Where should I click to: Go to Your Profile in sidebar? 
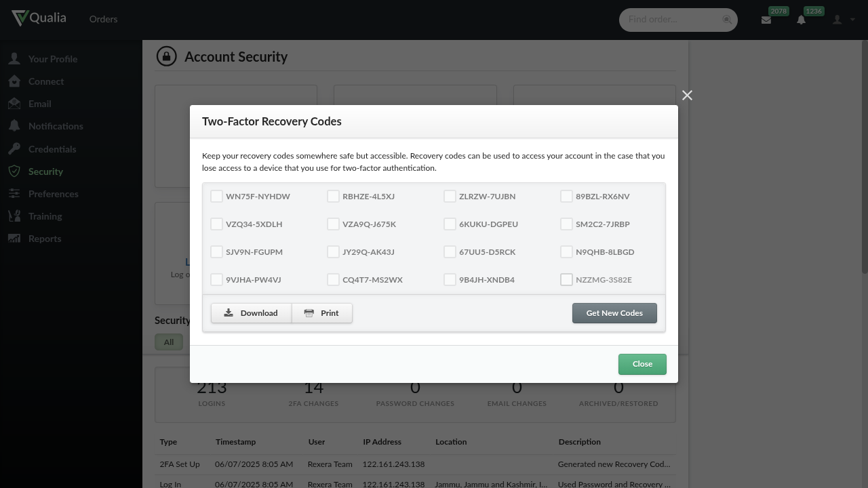pyautogui.click(x=52, y=59)
